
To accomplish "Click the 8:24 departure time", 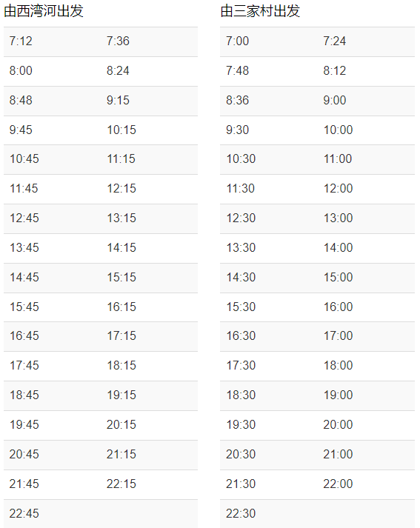I will click(x=118, y=70).
